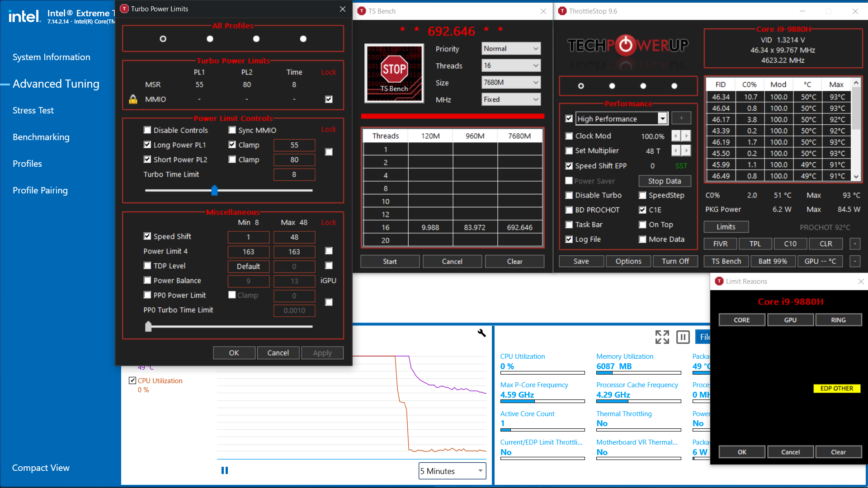Click Turn Off in ThrottleStop
This screenshot has width=868, height=488.
pos(675,261)
